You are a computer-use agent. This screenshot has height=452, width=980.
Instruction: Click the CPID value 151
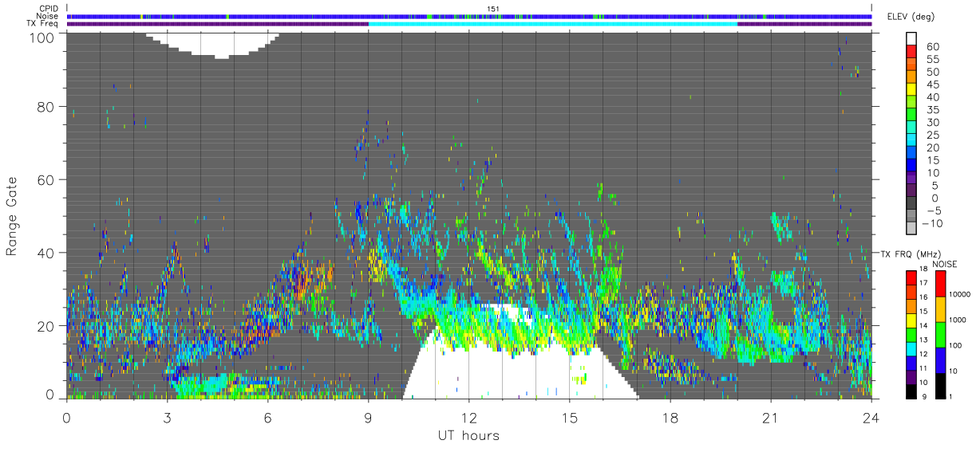coord(492,9)
